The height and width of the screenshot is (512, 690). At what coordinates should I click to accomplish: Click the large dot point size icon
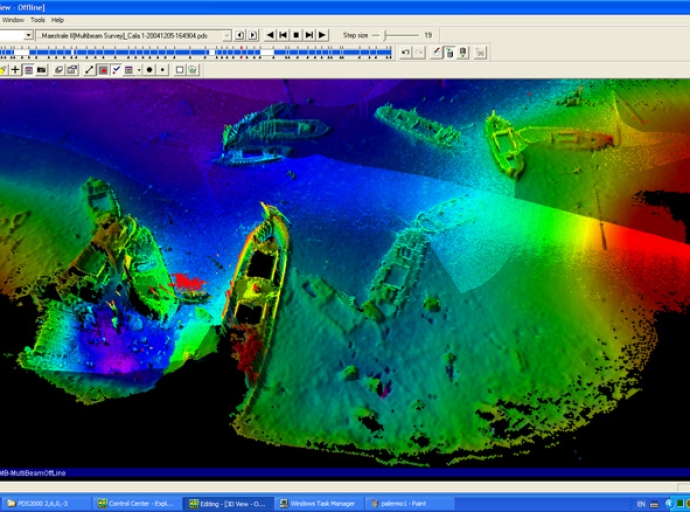(149, 70)
